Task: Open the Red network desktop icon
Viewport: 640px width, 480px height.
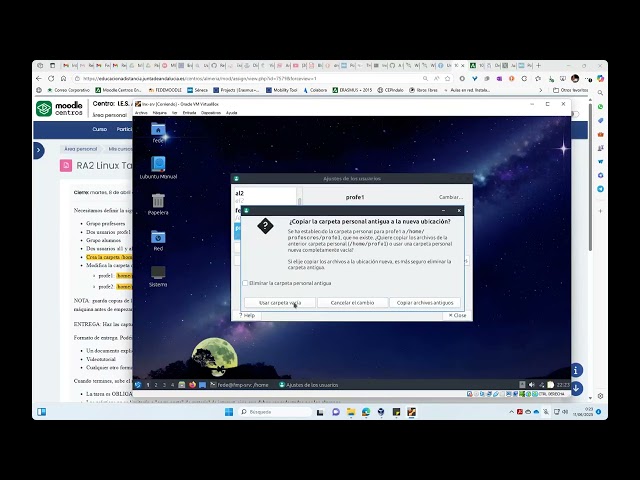Action: pos(158,240)
